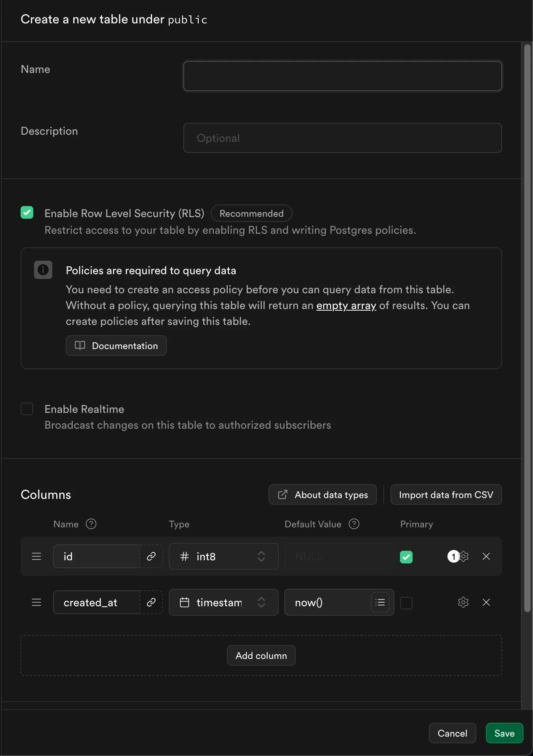Open settings gear for created_at column
This screenshot has height=756, width=533.
point(463,602)
